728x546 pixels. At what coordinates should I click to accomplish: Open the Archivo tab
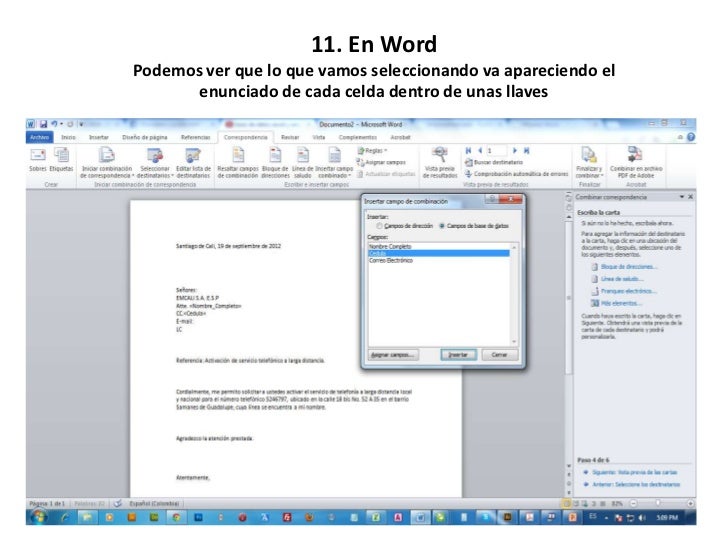point(39,137)
